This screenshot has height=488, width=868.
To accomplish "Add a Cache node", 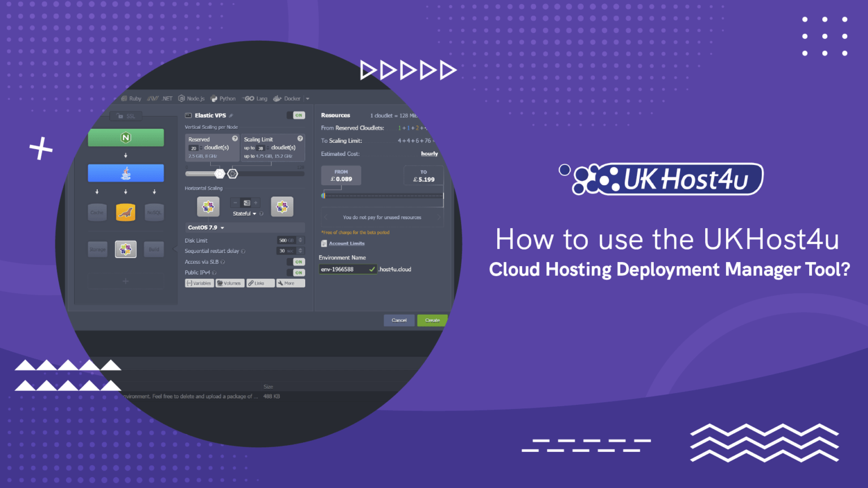I will tap(97, 212).
